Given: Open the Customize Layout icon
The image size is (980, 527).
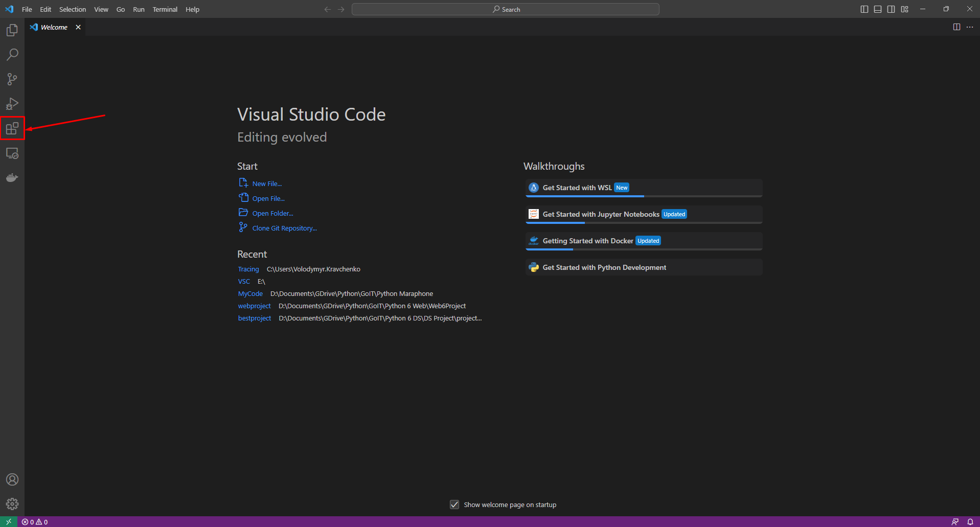Looking at the screenshot, I should pos(905,9).
